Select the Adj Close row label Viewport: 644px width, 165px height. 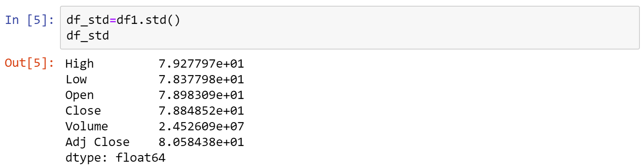tap(98, 142)
